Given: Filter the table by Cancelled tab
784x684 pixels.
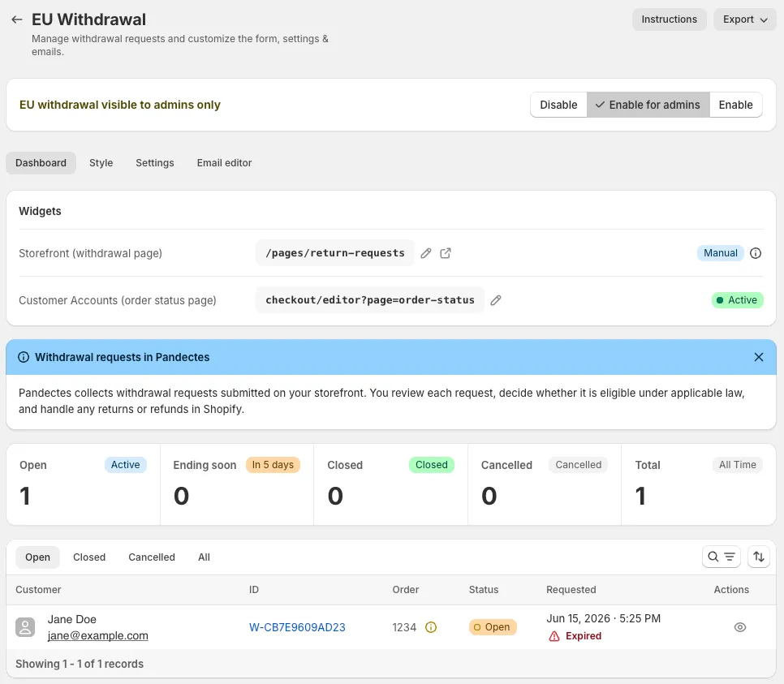Looking at the screenshot, I should pos(152,557).
